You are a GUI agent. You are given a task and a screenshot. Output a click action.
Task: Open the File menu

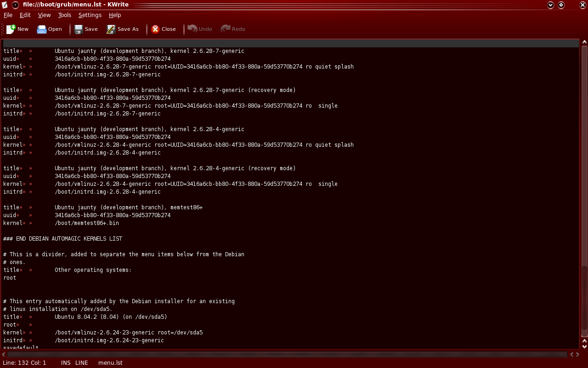[x=8, y=15]
